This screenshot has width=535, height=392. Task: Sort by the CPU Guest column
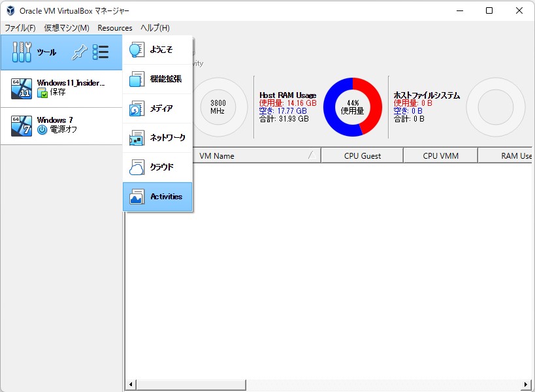click(x=362, y=156)
